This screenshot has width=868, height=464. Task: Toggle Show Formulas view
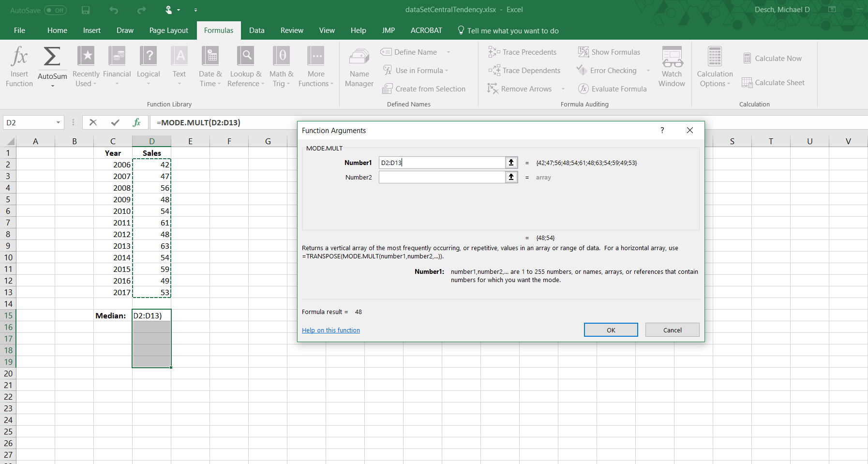[x=609, y=52]
